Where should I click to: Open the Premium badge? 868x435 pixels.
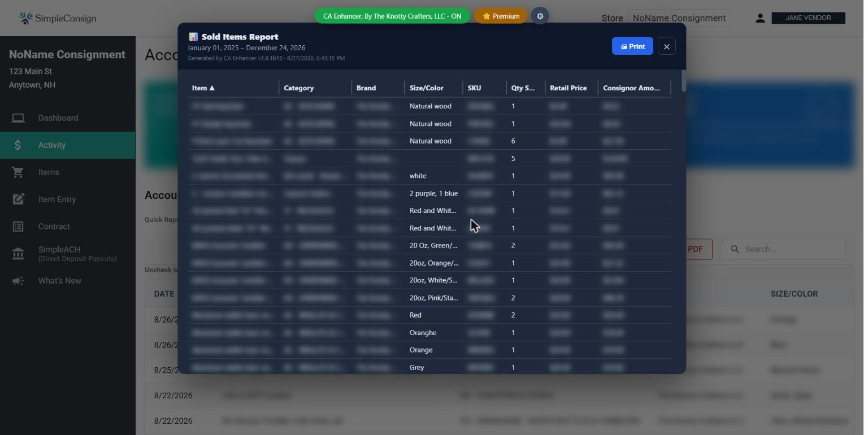pos(501,16)
